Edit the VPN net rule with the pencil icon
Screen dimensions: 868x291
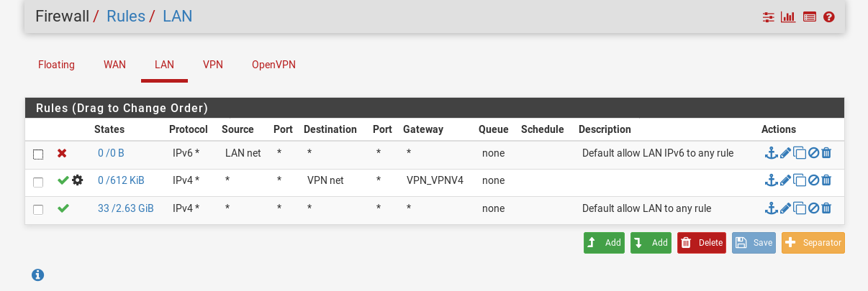tap(785, 180)
